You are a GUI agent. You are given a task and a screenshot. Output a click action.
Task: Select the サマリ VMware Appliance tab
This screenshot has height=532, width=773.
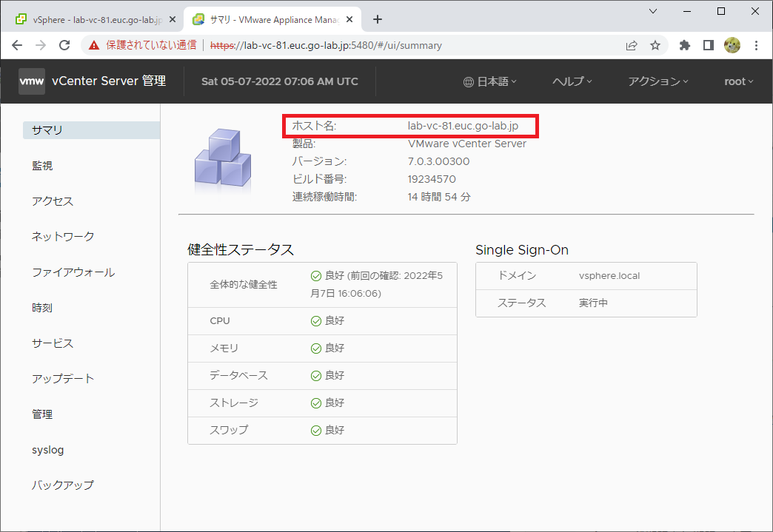point(272,20)
